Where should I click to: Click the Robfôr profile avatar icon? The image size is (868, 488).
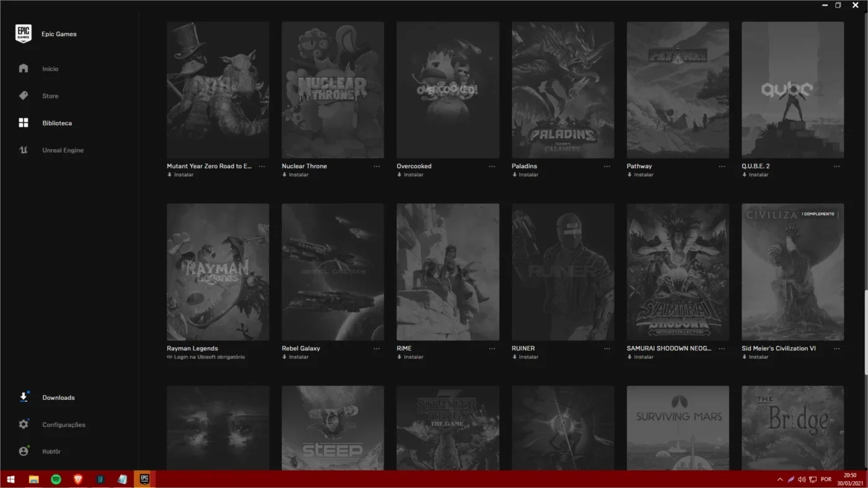[x=24, y=451]
